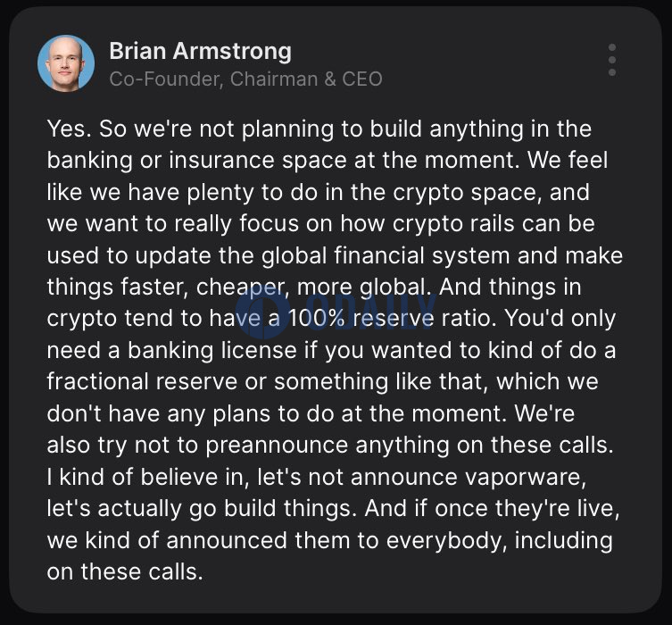Click the final line "on these calls."
Screen dimensions: 672x625
(x=125, y=572)
